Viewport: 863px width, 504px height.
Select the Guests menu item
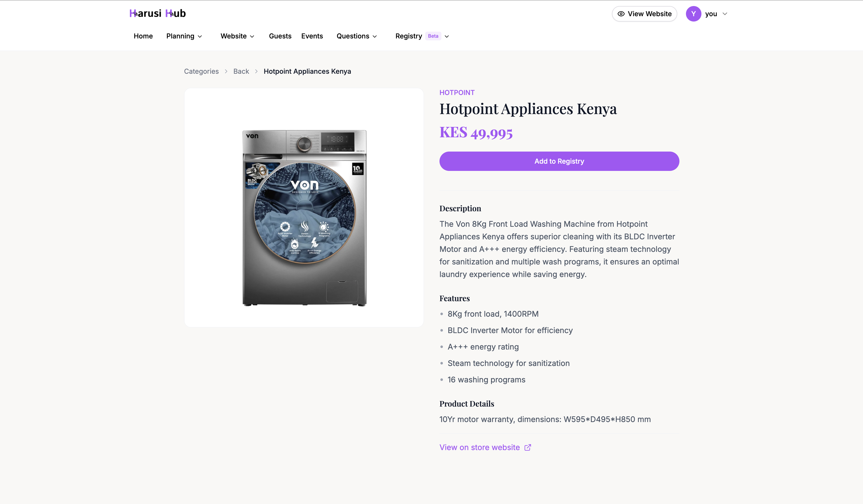tap(280, 36)
